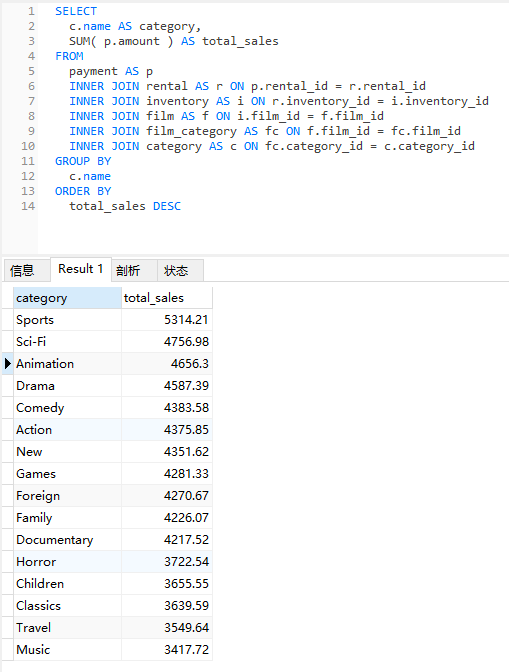Image resolution: width=509 pixels, height=672 pixels.
Task: Click the SELECT keyword in the editor
Action: pyautogui.click(x=76, y=11)
